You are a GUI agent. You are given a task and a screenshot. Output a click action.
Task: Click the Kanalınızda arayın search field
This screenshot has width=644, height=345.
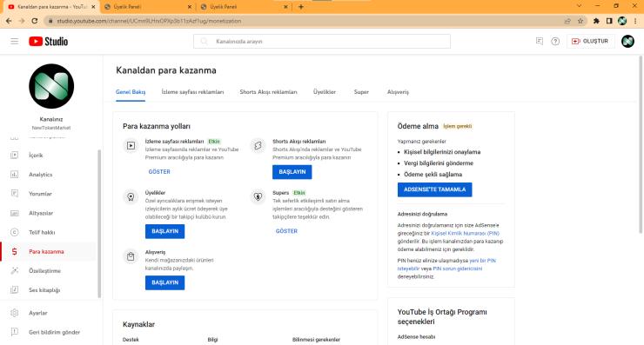[x=322, y=42]
